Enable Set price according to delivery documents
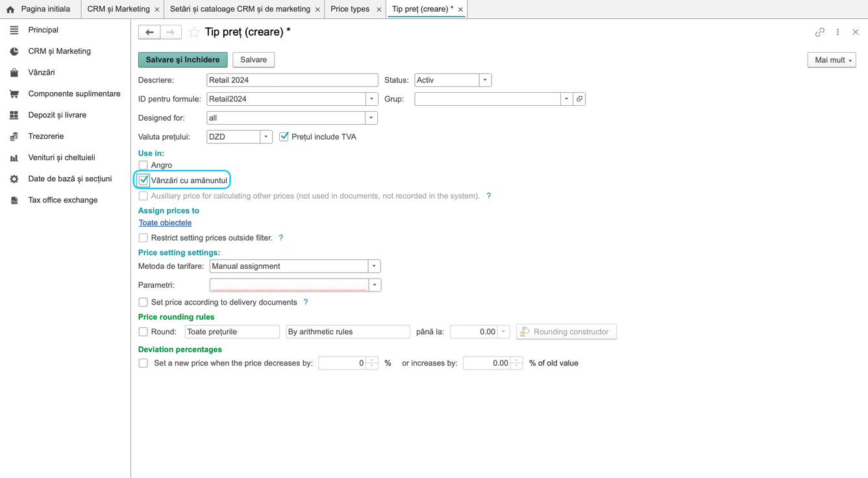This screenshot has width=868, height=478. [x=143, y=302]
